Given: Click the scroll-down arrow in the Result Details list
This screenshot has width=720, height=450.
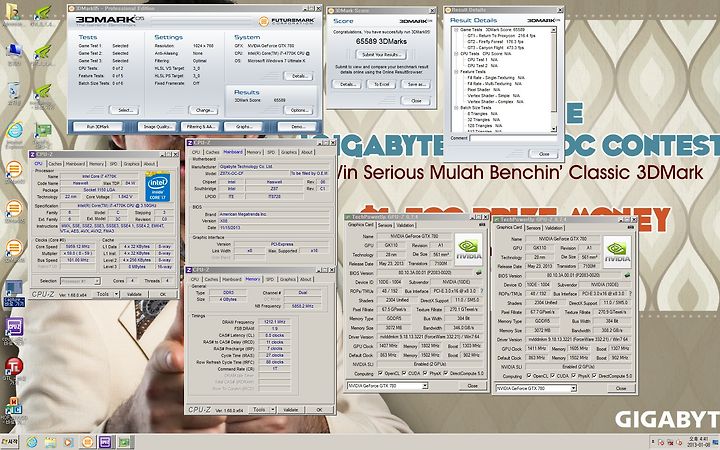Looking at the screenshot, I should pyautogui.click(x=553, y=129).
